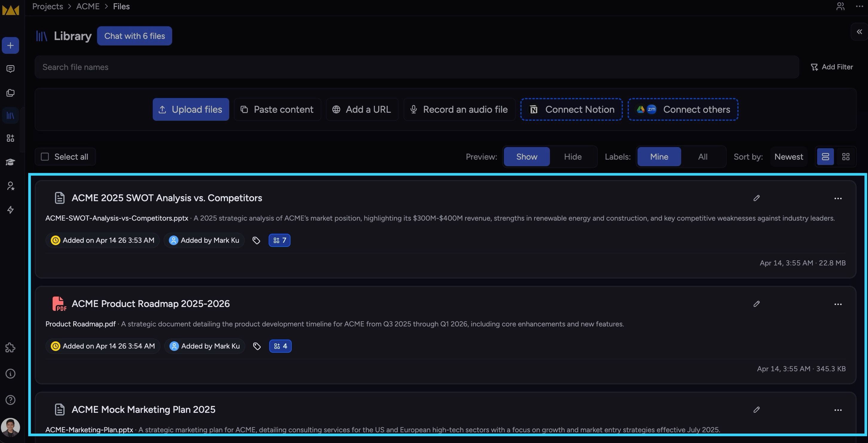Viewport: 868px width, 443px height.
Task: Switch to list view layout
Action: [826, 157]
